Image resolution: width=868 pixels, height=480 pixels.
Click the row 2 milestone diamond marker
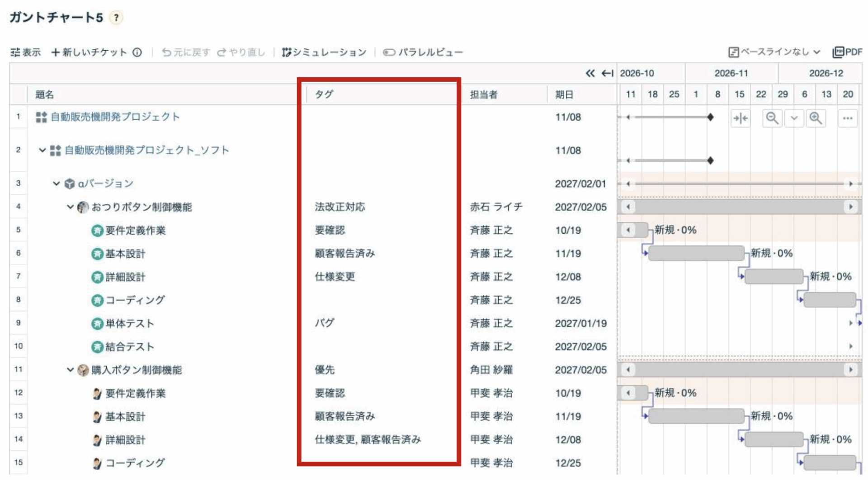(x=710, y=160)
